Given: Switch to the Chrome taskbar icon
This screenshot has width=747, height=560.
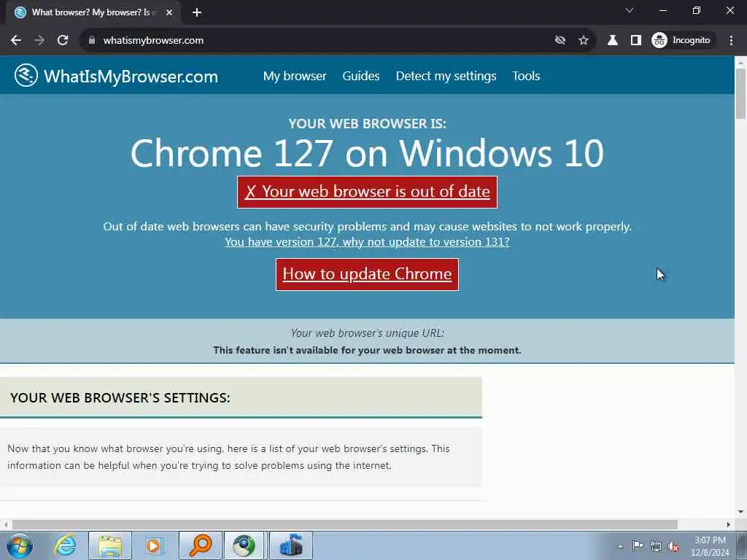Looking at the screenshot, I should click(244, 545).
